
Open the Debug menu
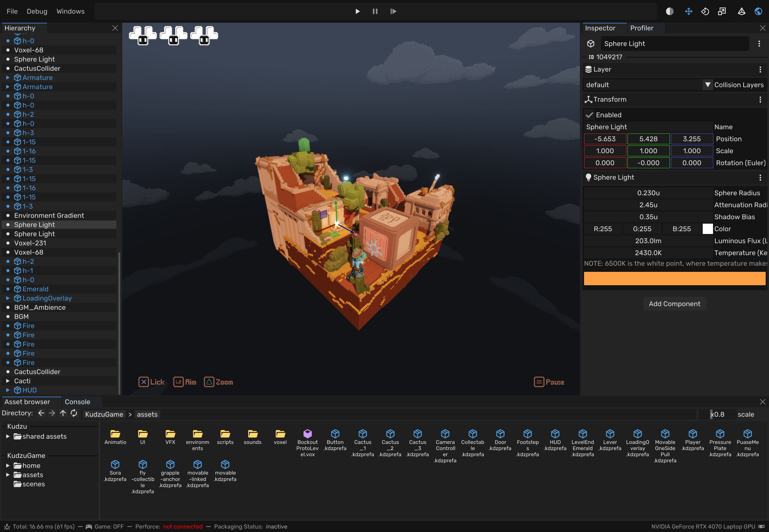(37, 11)
